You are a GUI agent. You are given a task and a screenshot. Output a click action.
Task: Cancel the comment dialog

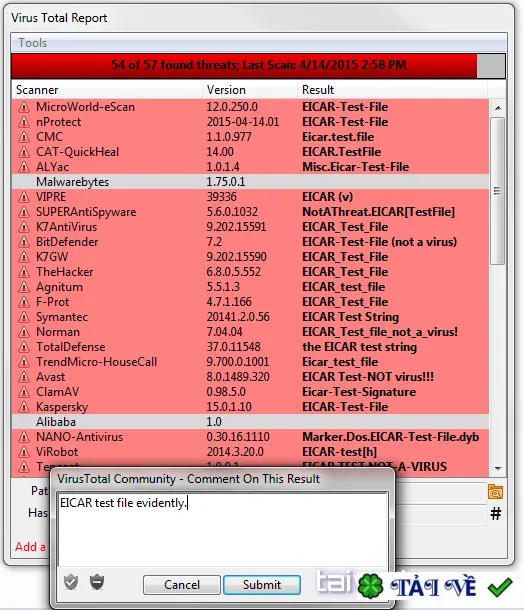[x=182, y=585]
